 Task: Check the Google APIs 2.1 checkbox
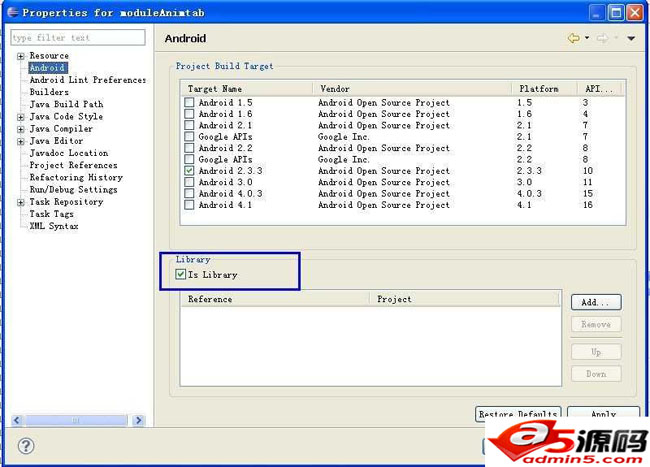[189, 136]
